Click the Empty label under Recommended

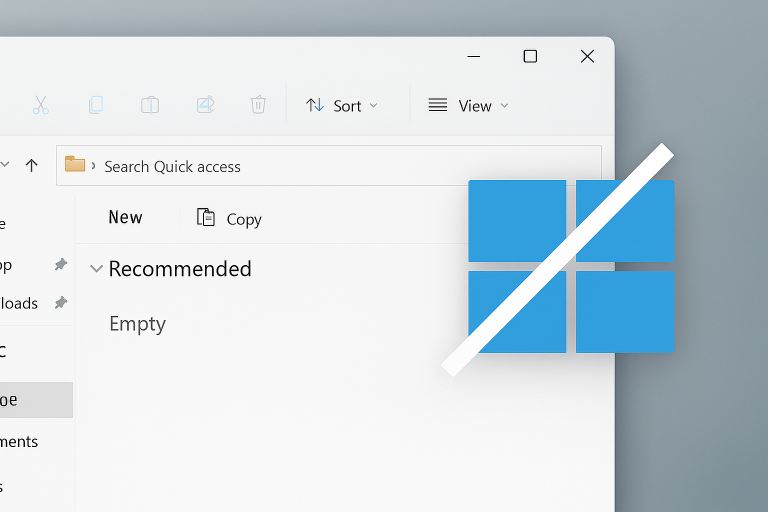tap(138, 324)
